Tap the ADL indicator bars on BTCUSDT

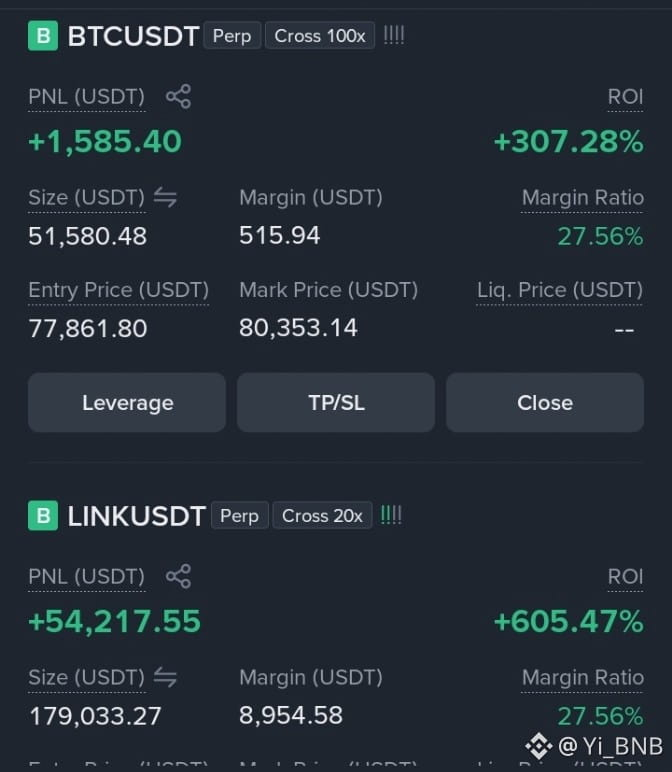(394, 35)
